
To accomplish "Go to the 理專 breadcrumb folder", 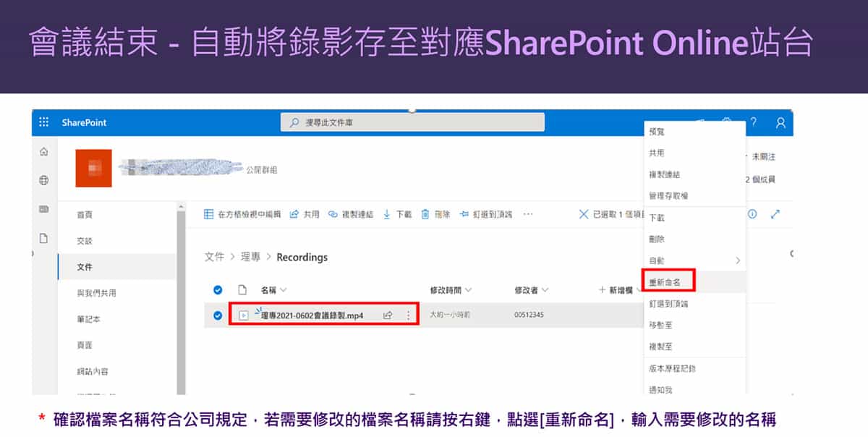I will 250,257.
